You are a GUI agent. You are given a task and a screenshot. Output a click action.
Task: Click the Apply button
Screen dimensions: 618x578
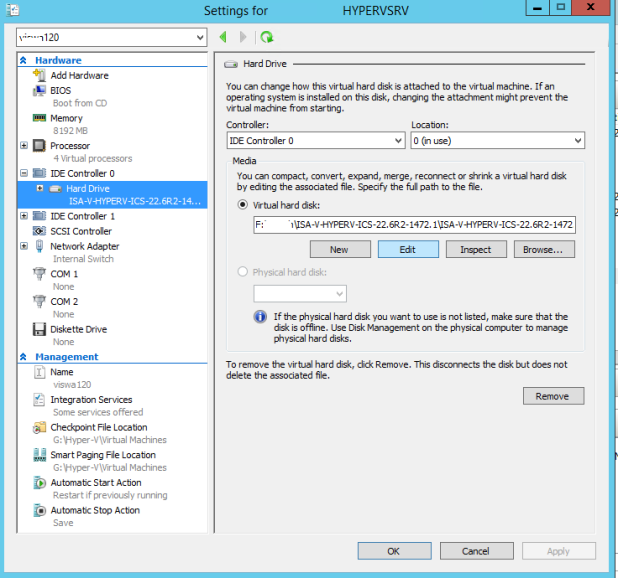coord(558,551)
